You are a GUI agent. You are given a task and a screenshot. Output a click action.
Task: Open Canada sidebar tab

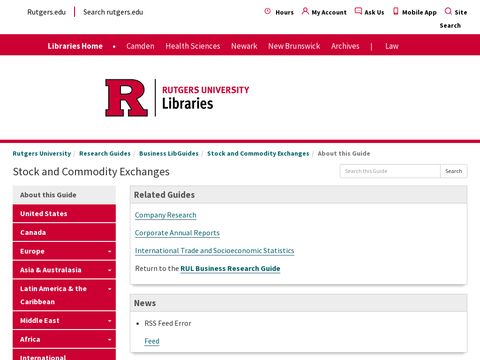tap(64, 232)
